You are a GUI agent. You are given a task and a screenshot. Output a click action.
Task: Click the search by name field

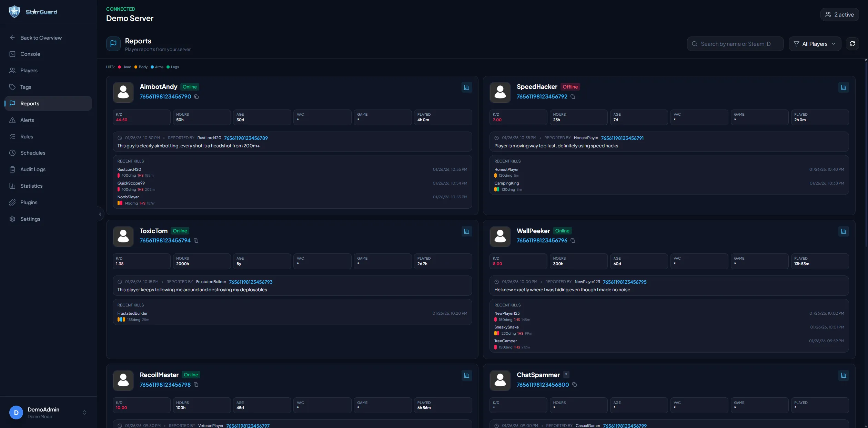pos(735,44)
